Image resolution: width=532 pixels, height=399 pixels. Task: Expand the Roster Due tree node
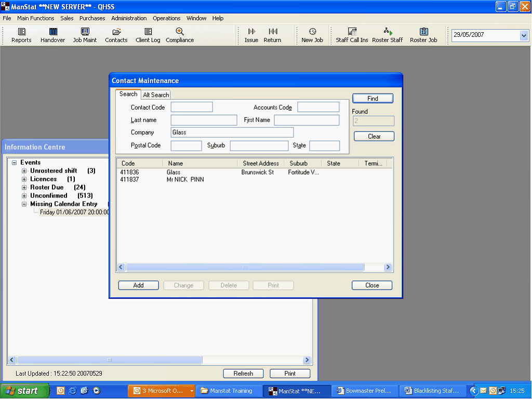[24, 188]
